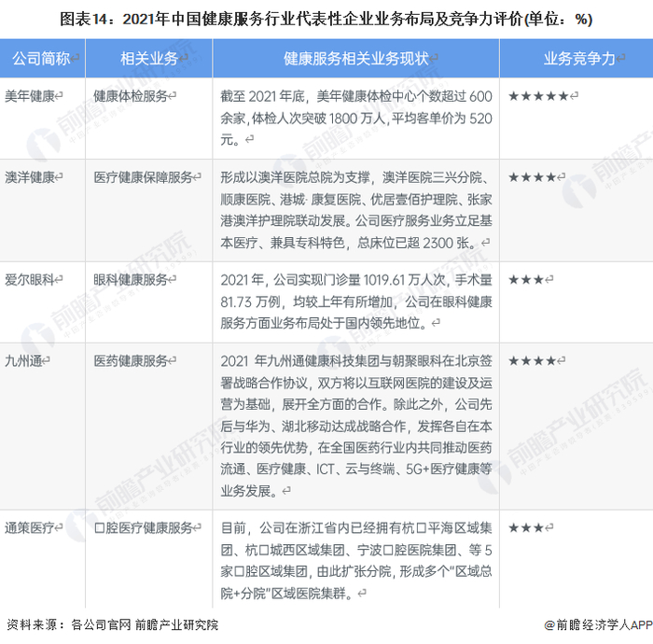
Task: Click the company name '通策医疗'
Action: 30,527
